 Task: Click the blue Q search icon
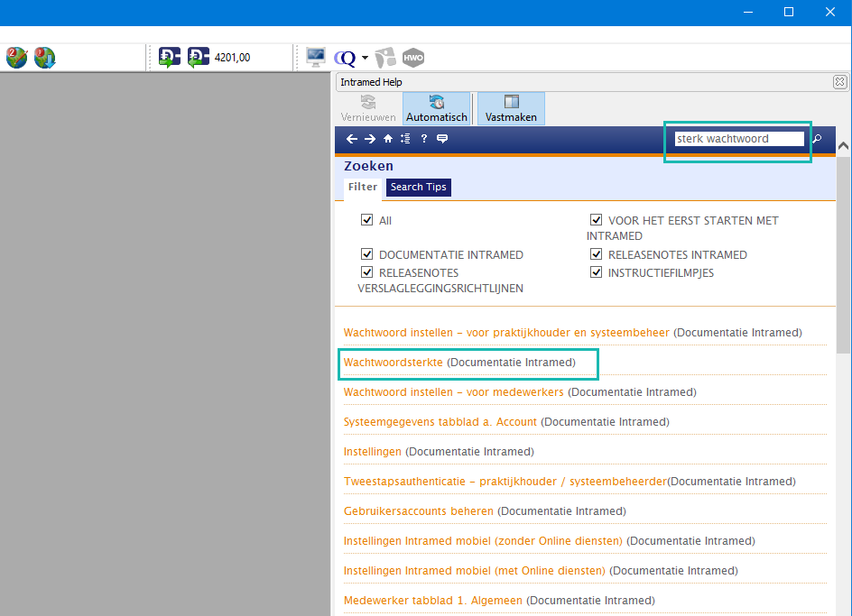coord(345,58)
